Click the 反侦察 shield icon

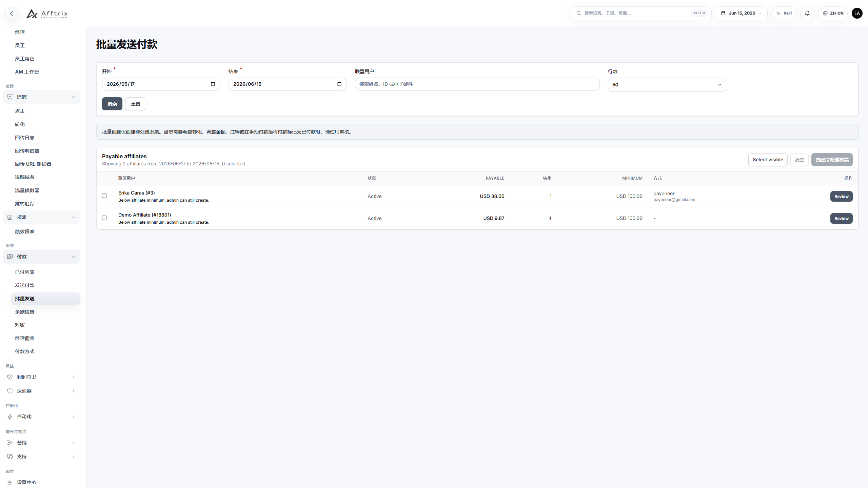[x=10, y=391]
